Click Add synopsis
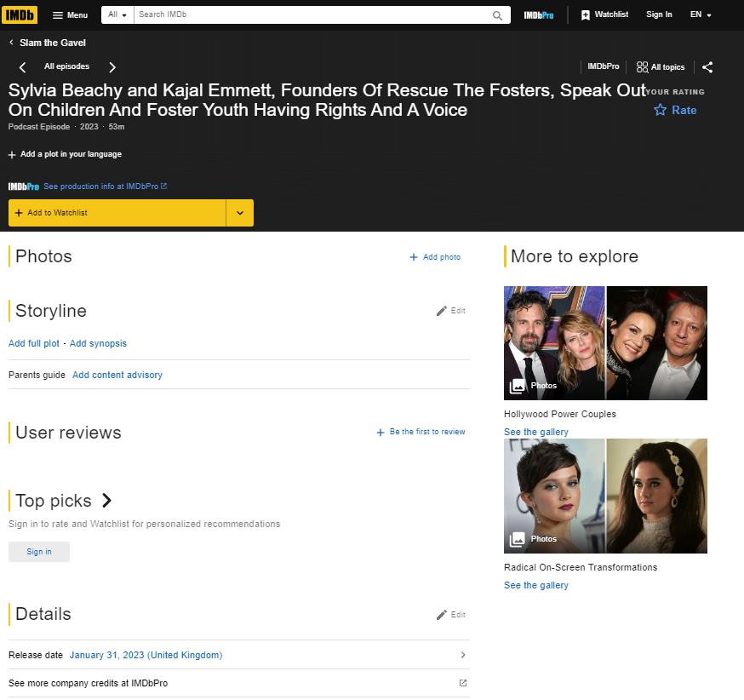The image size is (744, 700). 98,343
